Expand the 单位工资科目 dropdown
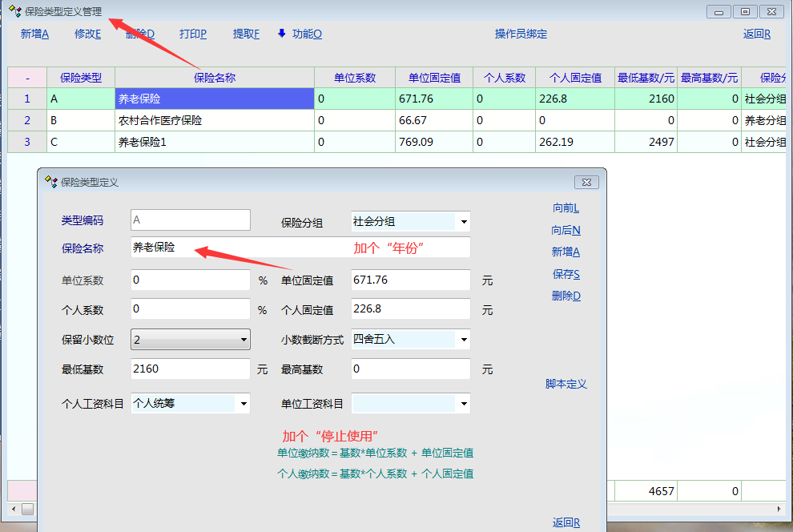This screenshot has width=793, height=532. tap(464, 404)
